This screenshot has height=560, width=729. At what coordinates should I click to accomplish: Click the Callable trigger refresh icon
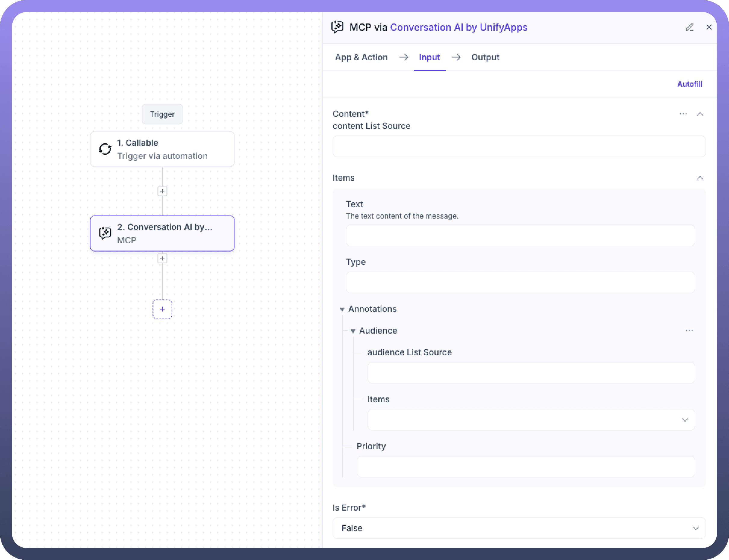(105, 149)
